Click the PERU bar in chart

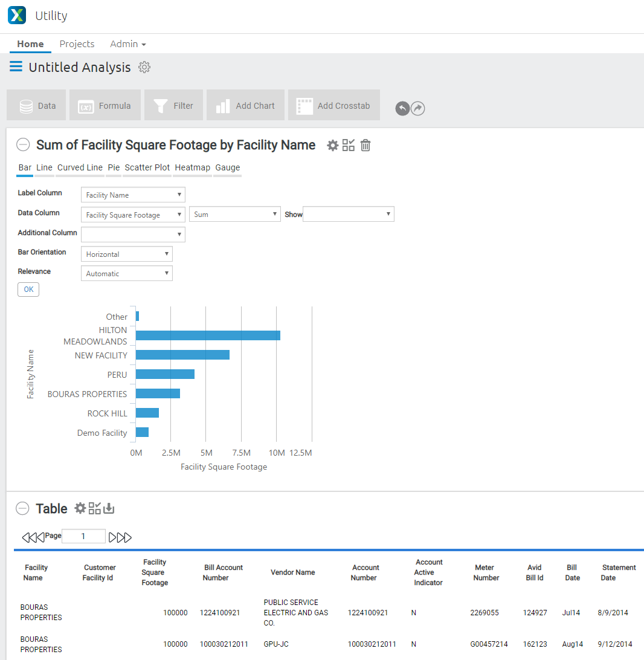coord(165,374)
